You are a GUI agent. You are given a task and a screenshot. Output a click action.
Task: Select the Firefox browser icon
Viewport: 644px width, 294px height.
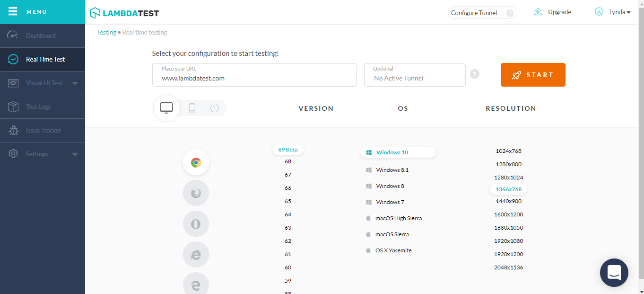[x=196, y=193]
